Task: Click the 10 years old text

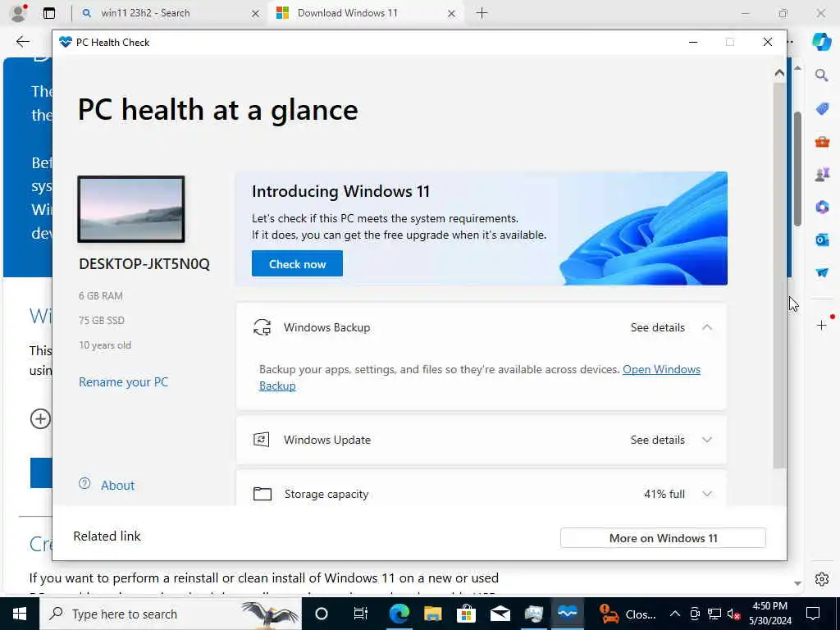Action: pos(105,345)
